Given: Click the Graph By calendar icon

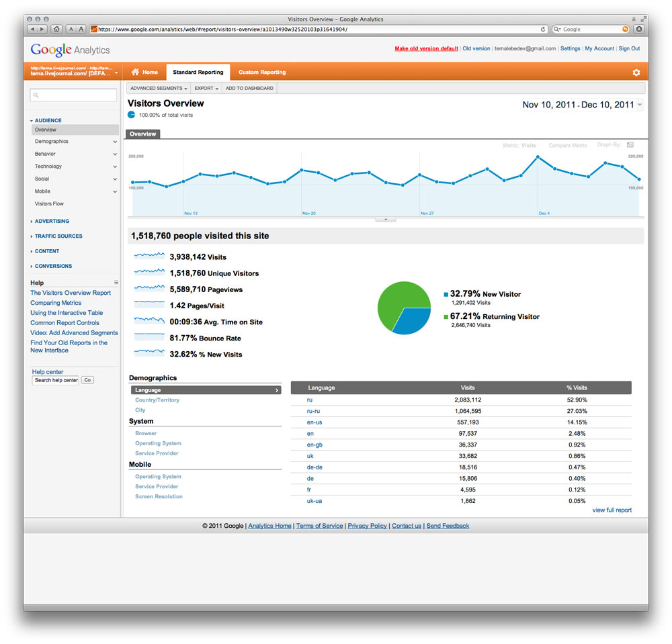Looking at the screenshot, I should pos(630,145).
